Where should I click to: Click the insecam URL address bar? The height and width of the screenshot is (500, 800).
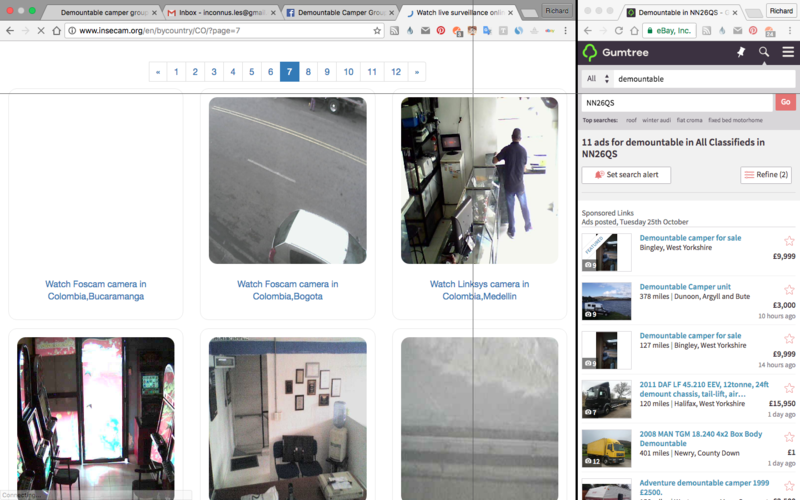pyautogui.click(x=224, y=31)
